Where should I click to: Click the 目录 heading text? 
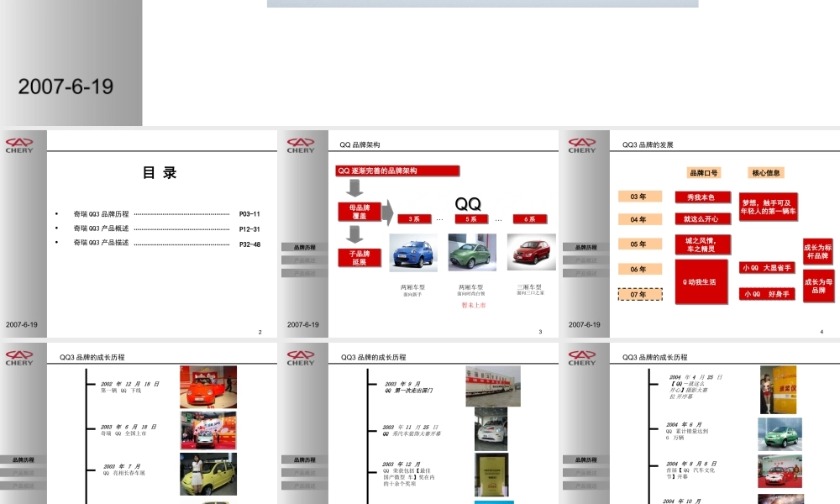pyautogui.click(x=160, y=172)
